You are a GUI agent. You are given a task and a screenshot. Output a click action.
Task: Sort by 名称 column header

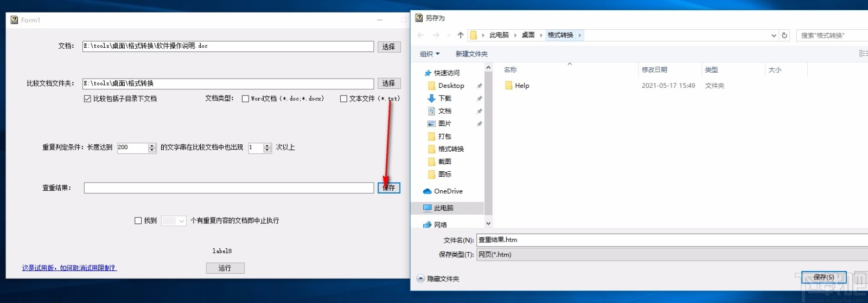click(x=510, y=69)
